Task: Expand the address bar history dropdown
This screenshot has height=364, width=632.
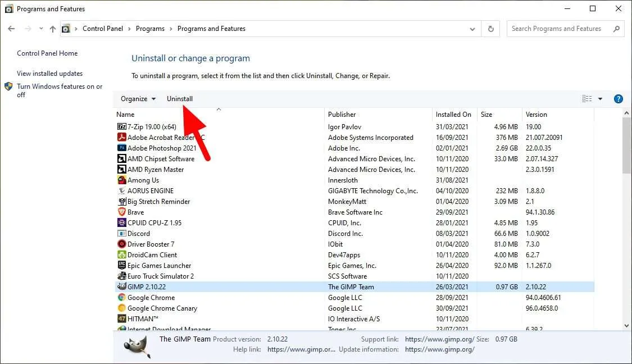Action: [472, 29]
